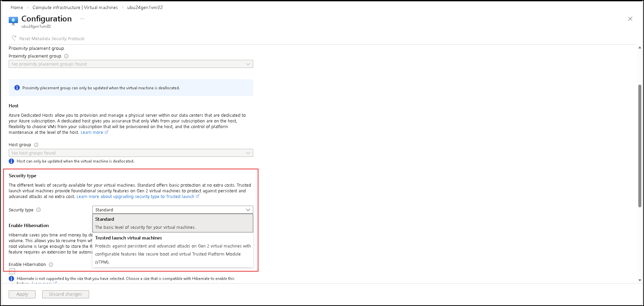Open the Host group dropdown

pos(131,153)
